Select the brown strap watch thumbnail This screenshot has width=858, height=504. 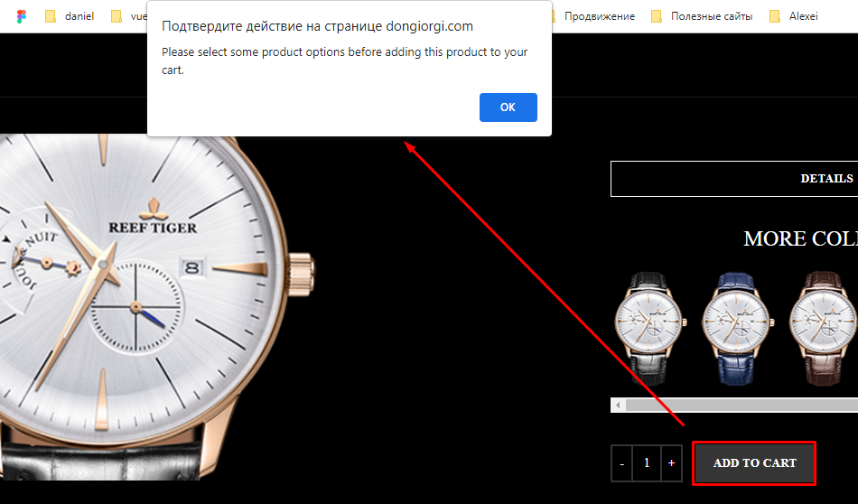click(x=824, y=328)
